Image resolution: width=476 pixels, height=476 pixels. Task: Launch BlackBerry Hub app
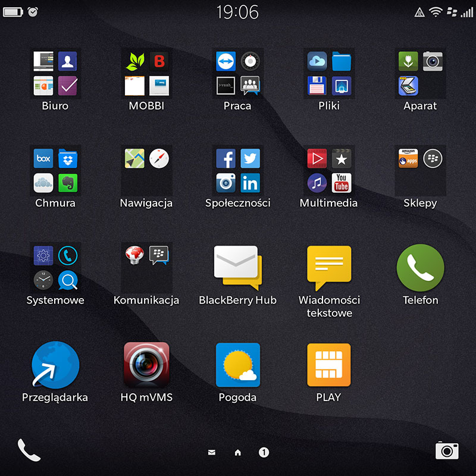point(237,268)
